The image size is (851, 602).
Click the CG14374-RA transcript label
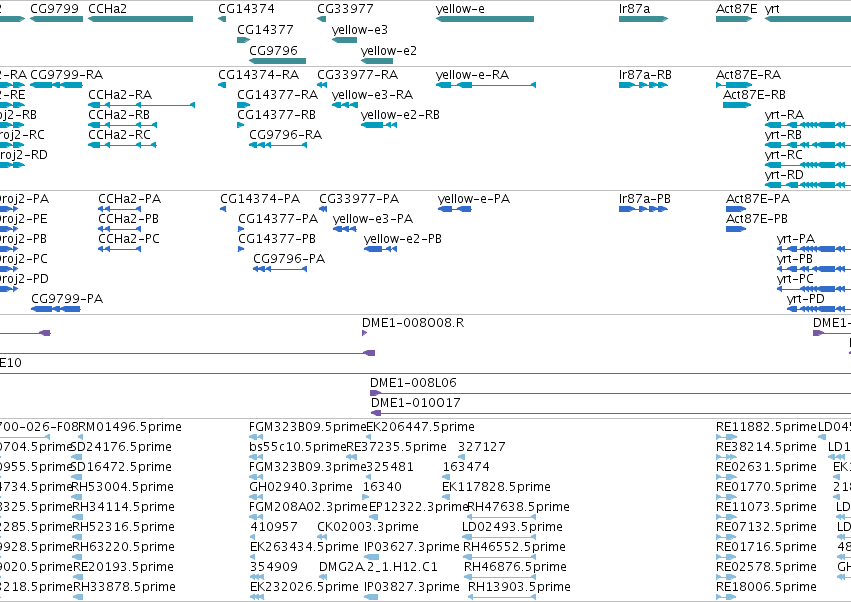pos(258,74)
